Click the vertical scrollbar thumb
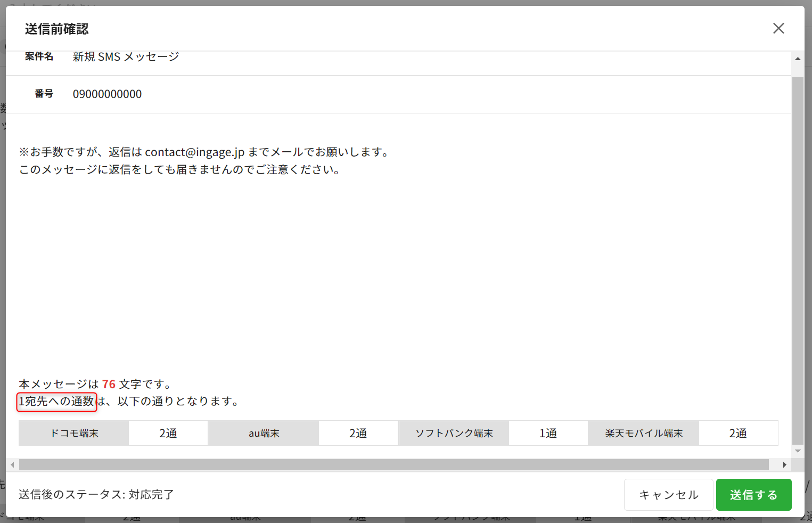 pos(798,256)
